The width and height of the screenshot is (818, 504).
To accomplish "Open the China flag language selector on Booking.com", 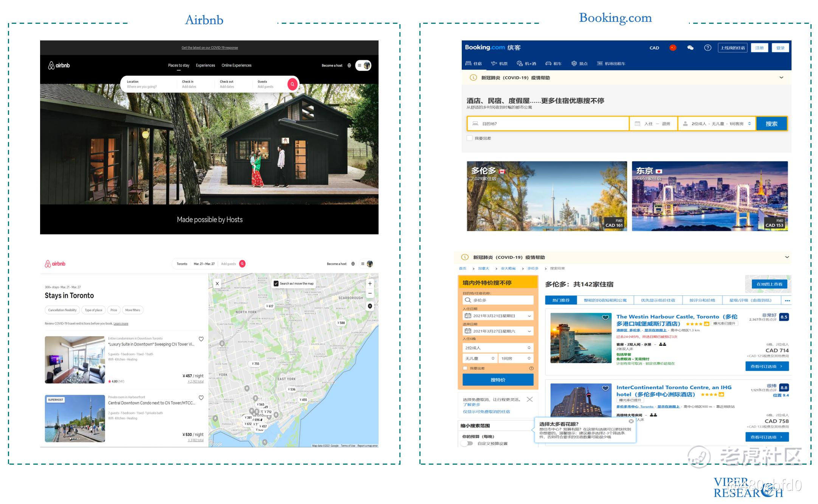I will [673, 48].
